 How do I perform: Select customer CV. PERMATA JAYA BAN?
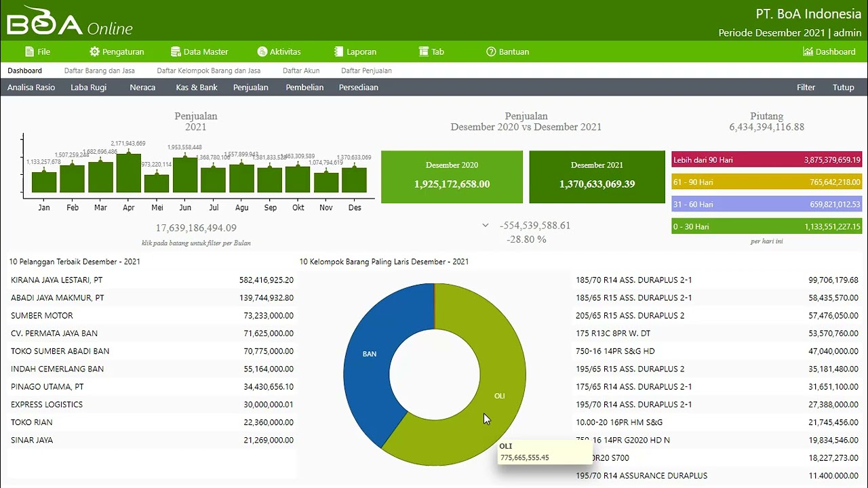(x=152, y=333)
